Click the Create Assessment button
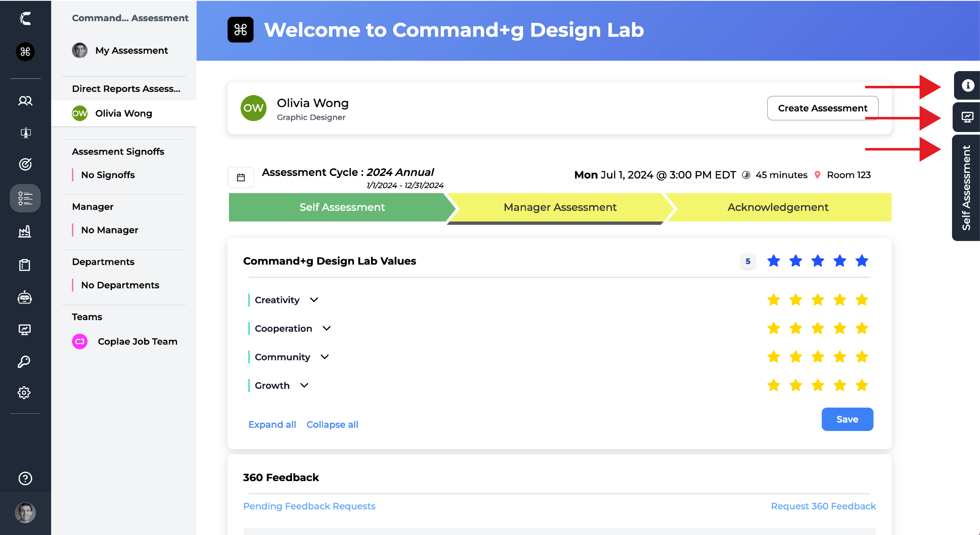The height and width of the screenshot is (535, 980). click(x=823, y=108)
